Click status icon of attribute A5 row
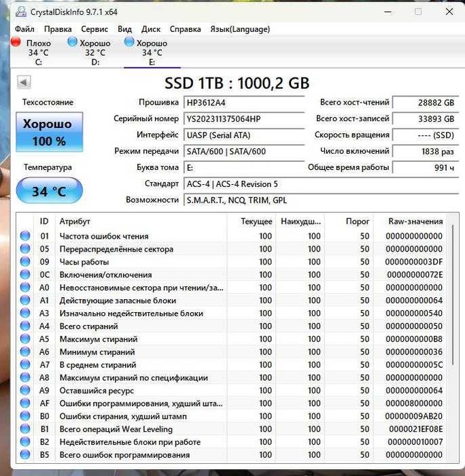This screenshot has height=476, width=465. (x=25, y=339)
